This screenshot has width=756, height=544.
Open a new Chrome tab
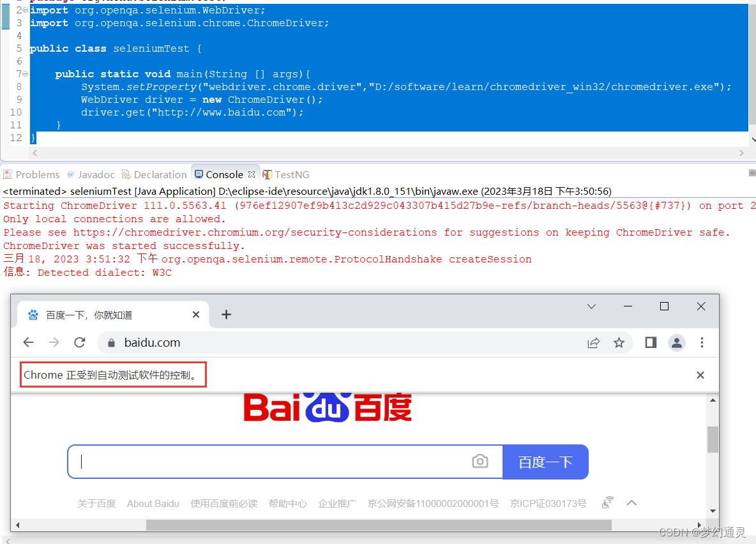(226, 314)
